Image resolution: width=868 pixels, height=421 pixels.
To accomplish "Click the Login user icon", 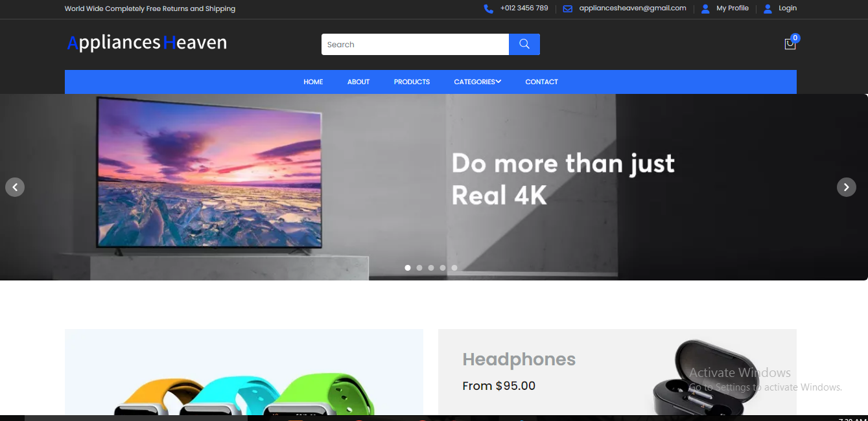I will (x=768, y=8).
